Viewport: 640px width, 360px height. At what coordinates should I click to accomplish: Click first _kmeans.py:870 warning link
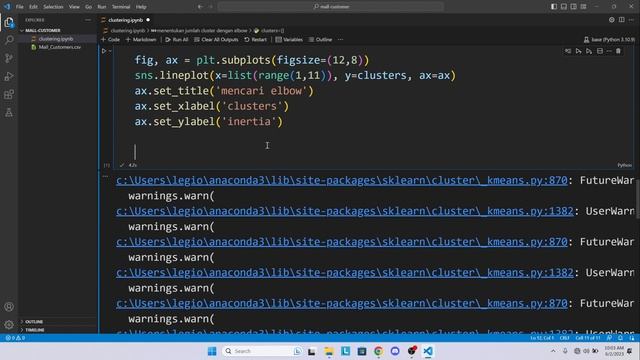[342, 180]
